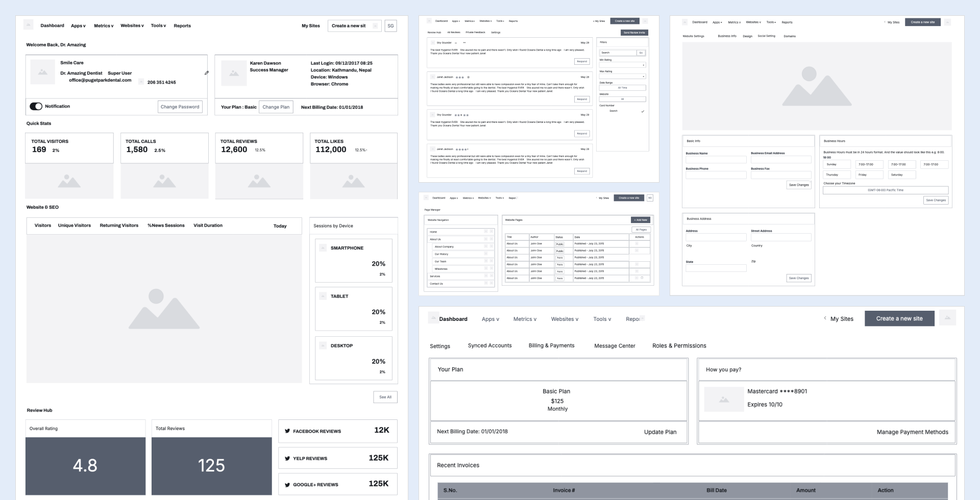Open the Metrics dropdown in main dashboard
The height and width of the screenshot is (500, 980).
click(104, 26)
